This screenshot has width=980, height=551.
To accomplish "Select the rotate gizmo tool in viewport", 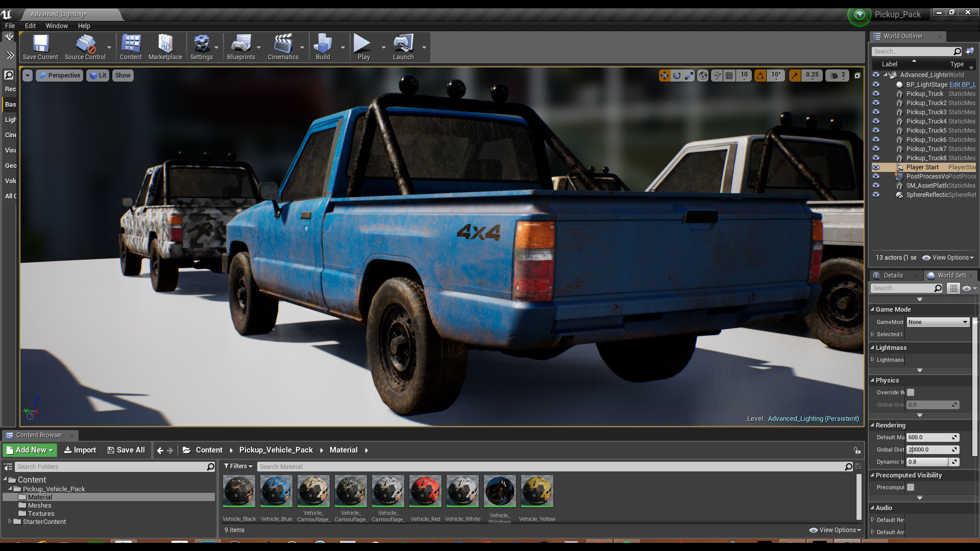I will coord(677,76).
